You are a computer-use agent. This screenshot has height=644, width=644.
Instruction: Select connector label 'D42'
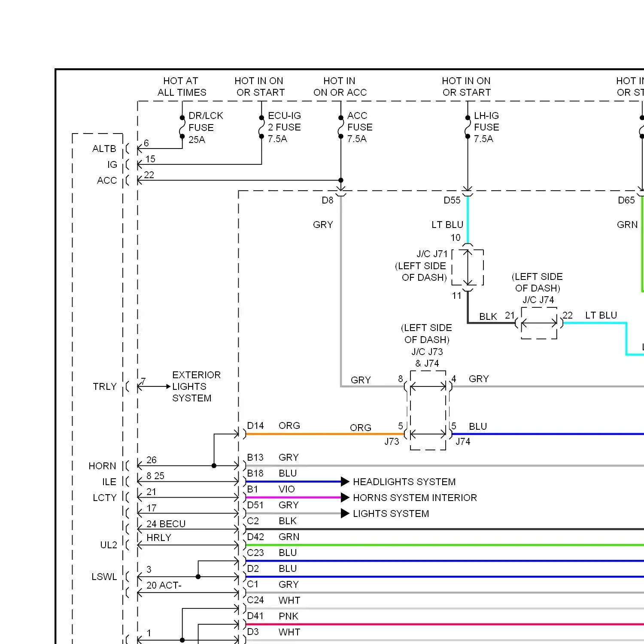click(x=255, y=537)
